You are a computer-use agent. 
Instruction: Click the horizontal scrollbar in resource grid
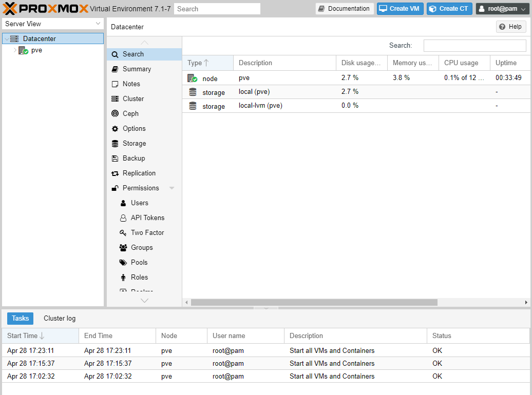point(314,303)
